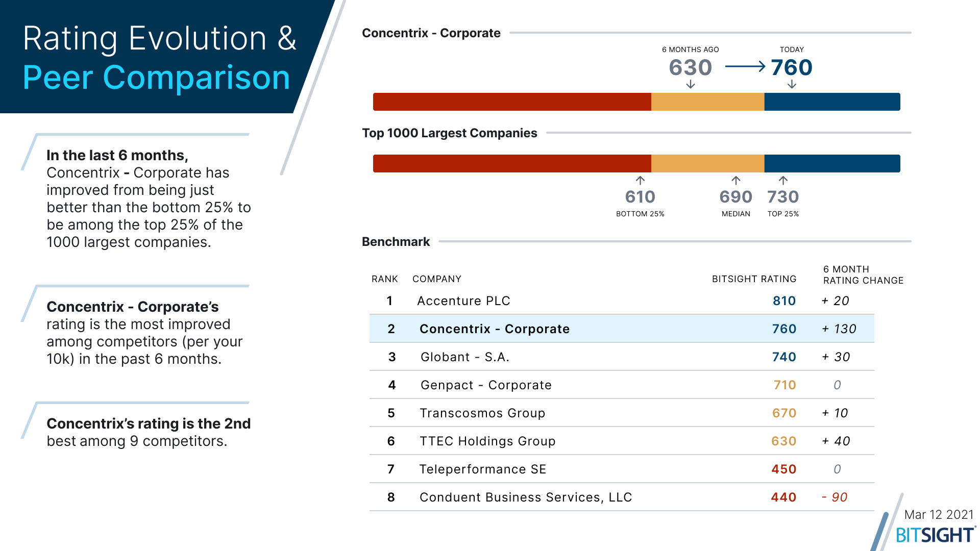Click the down arrow under 630
980x551 pixels.
point(691,84)
